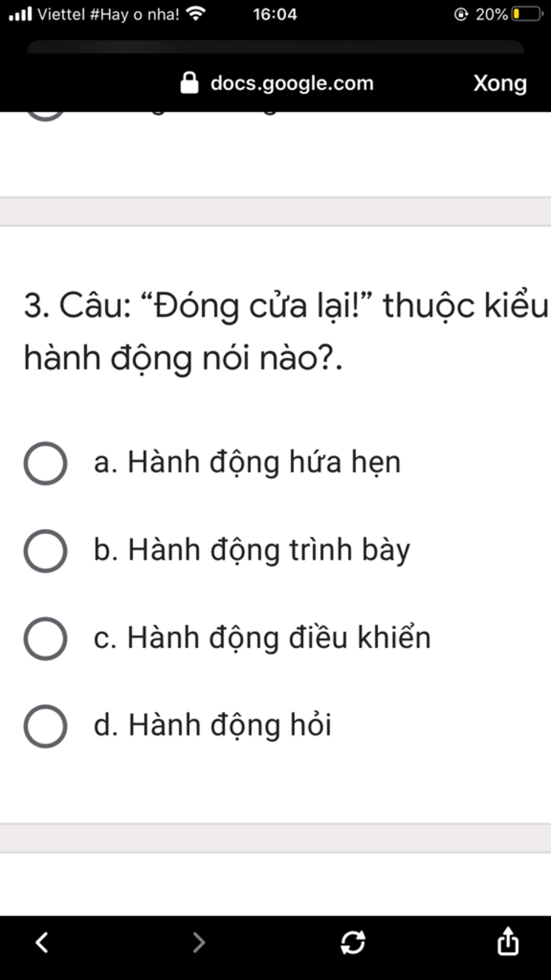
Task: Select option a. Hành động hứa hẹn
Action: [46, 463]
